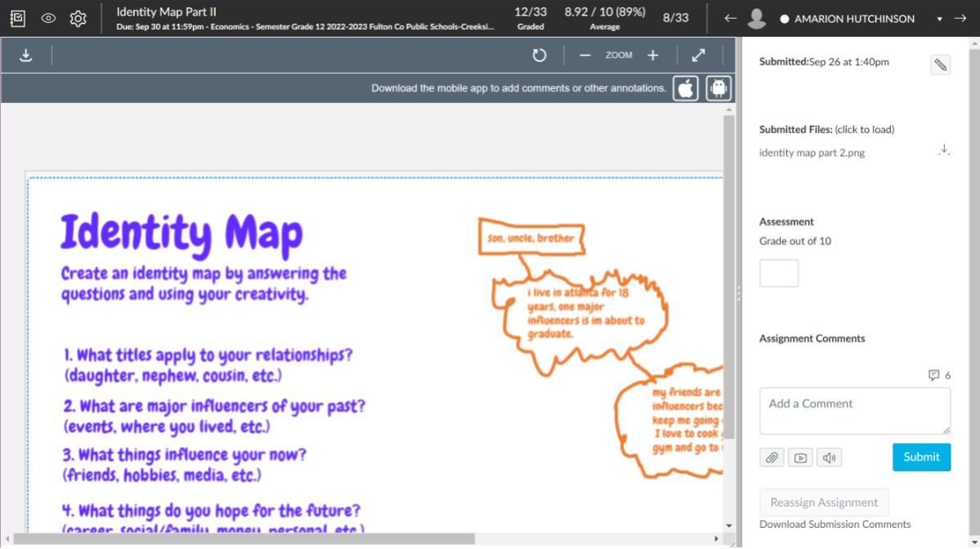Open the Apple mobile app download
Screen dimensions: 980x549
click(686, 88)
